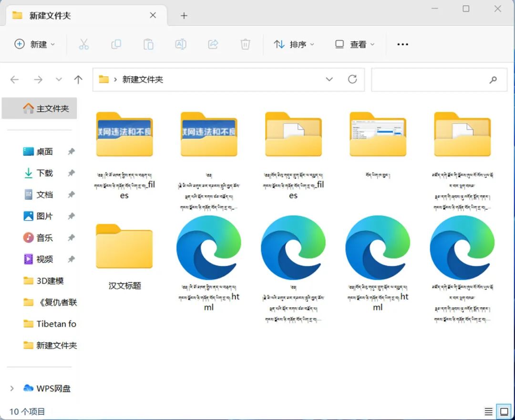The image size is (515, 420).
Task: Unpin 图片 using its pin icon
Action: (71, 216)
